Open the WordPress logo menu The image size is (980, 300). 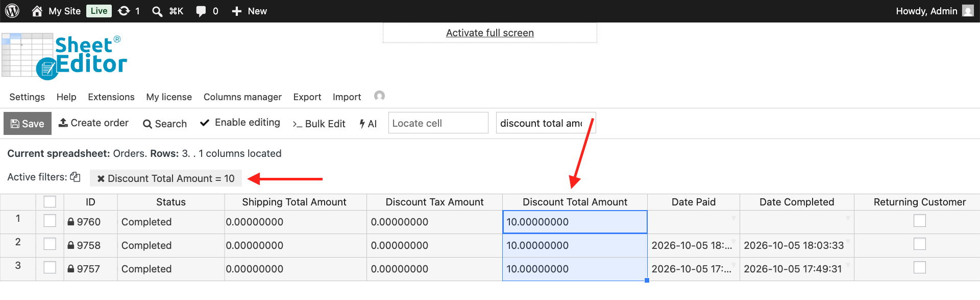12,11
